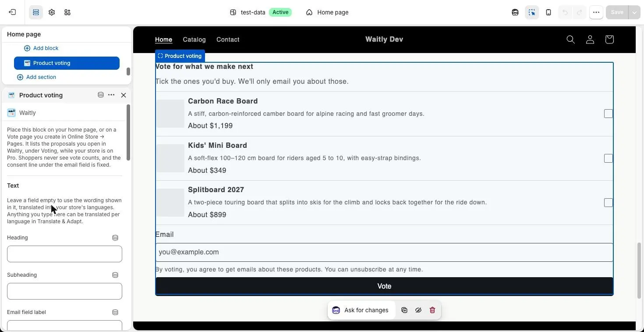Switch to mobile preview icon
Image resolution: width=644 pixels, height=332 pixels.
pos(548,12)
